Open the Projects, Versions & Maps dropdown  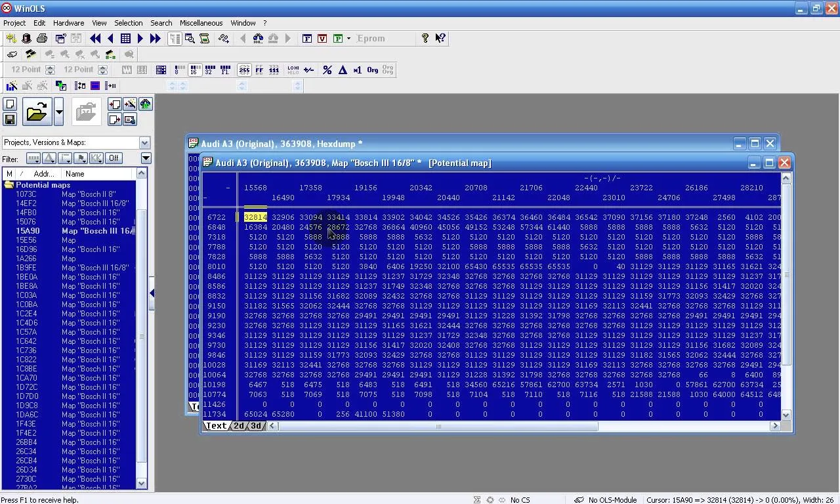pos(144,142)
